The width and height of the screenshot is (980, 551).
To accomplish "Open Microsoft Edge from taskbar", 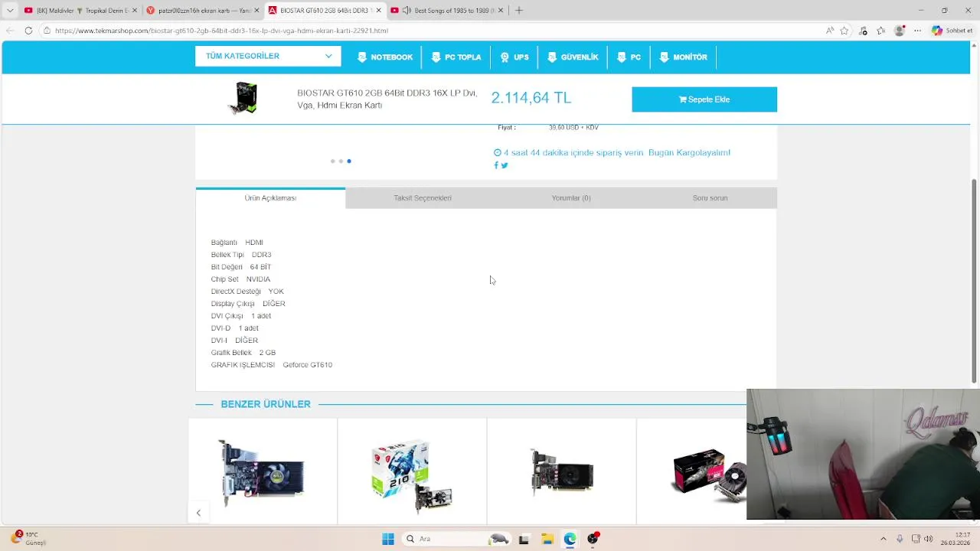I will (x=570, y=539).
